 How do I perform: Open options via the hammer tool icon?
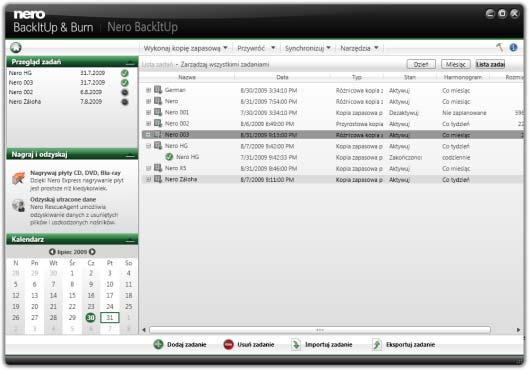pyautogui.click(x=500, y=48)
